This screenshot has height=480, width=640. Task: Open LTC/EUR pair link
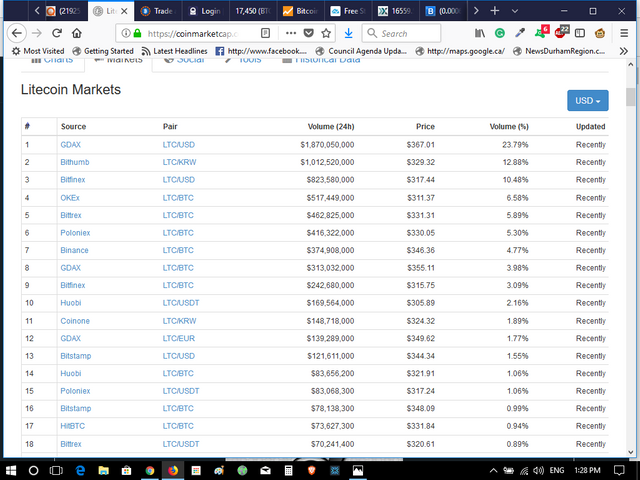178,338
